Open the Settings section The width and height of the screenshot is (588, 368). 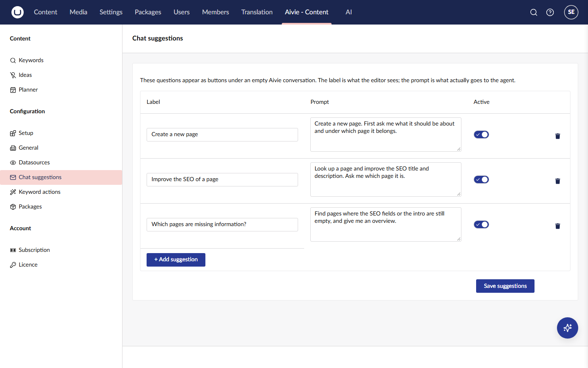111,12
